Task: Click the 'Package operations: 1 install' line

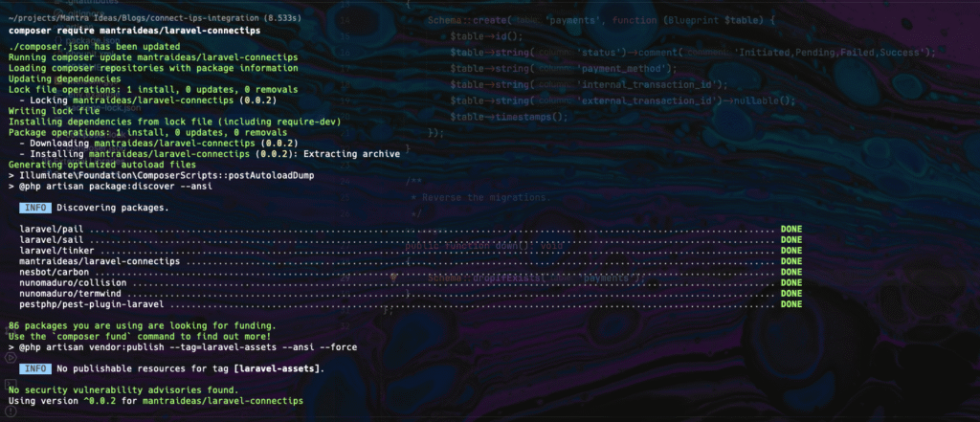Action: click(148, 133)
